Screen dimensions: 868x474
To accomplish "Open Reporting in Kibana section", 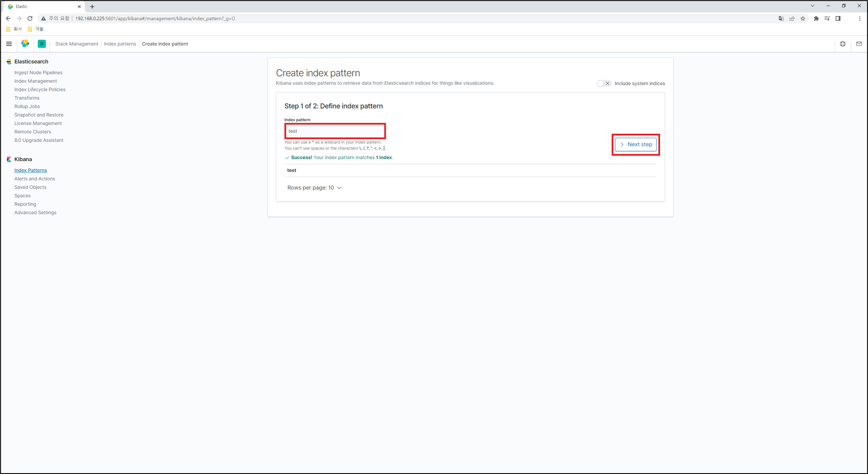I will [25, 204].
